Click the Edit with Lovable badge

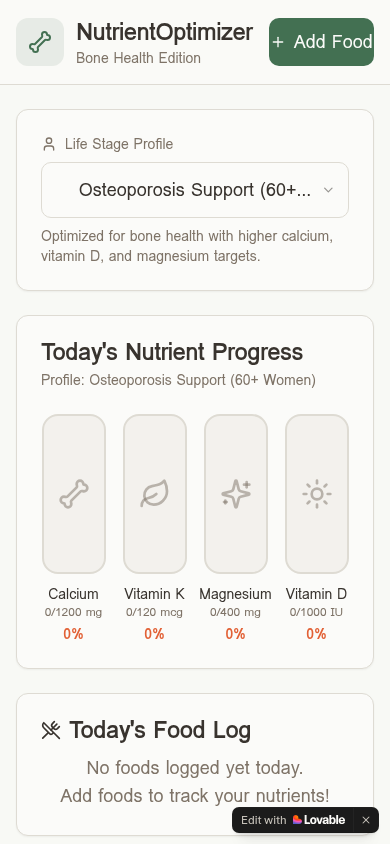coord(293,820)
